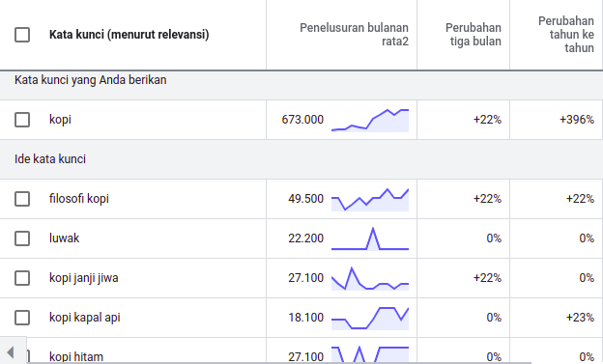Click the 18.100 monthly searches value
Screen dimensions: 603x364
(x=305, y=318)
